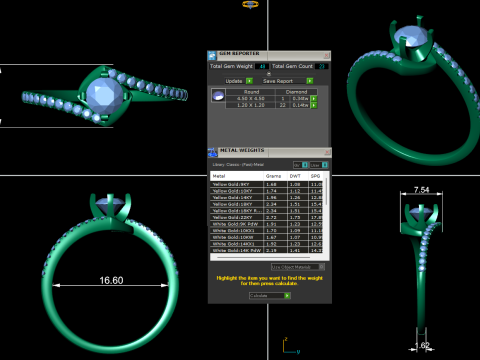
Task: Click the Total Gem Count value field
Action: point(322,66)
